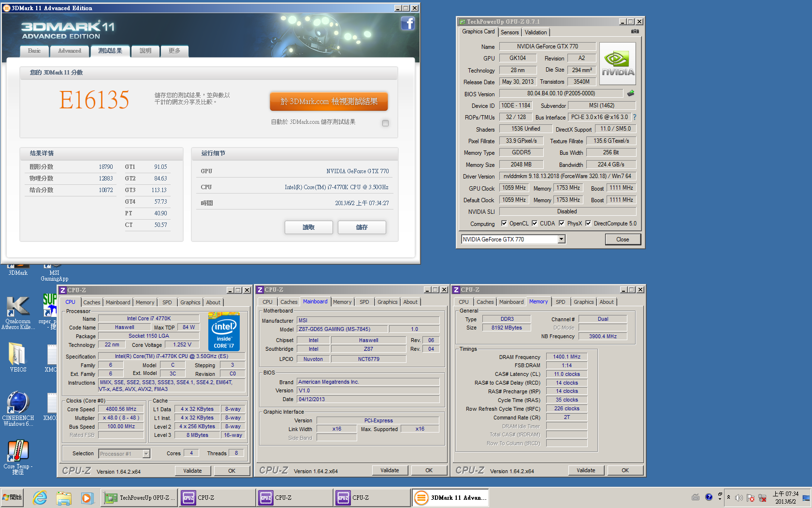Open Caches tab in left CPU-Z window

[92, 302]
